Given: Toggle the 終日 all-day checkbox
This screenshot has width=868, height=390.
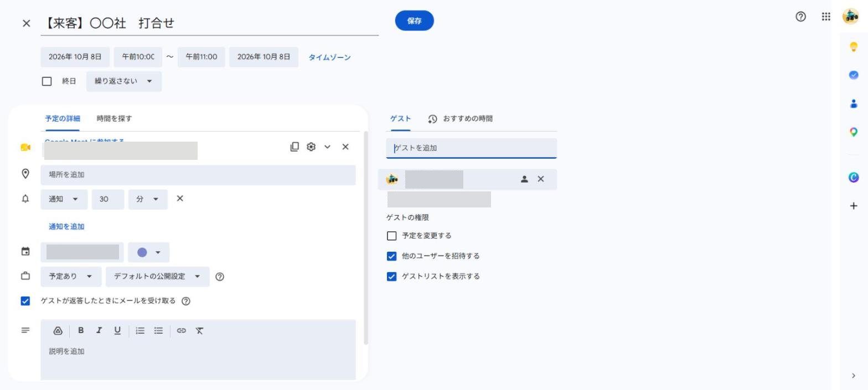Looking at the screenshot, I should click(47, 81).
